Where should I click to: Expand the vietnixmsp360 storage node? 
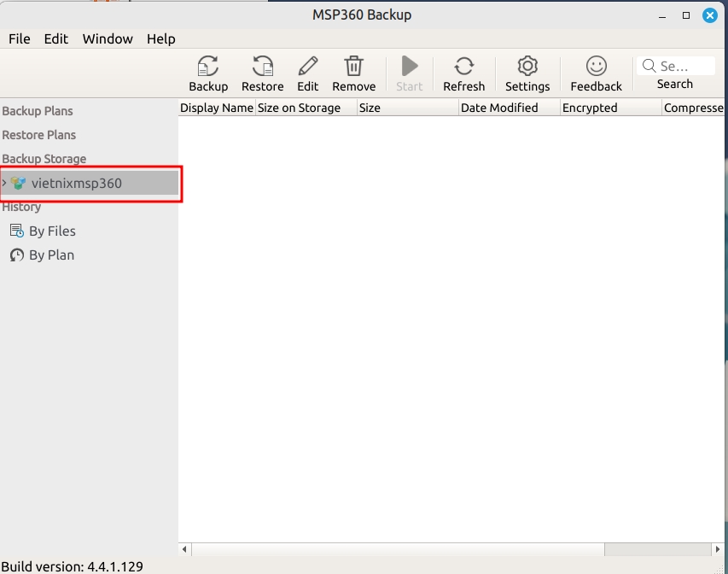pyautogui.click(x=4, y=183)
